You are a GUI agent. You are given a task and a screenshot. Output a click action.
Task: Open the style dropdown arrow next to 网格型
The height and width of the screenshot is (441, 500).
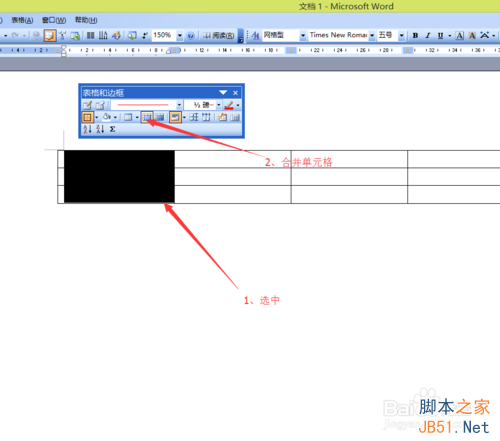pyautogui.click(x=303, y=35)
